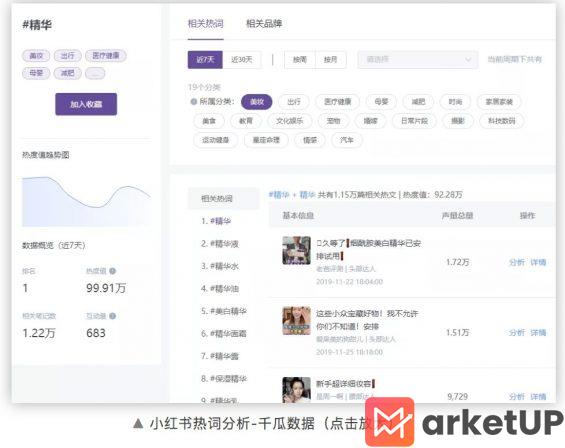Screen dimensions: 565x448
Task: Click the 母婴 tag under the #精华 title
Action: (x=36, y=73)
